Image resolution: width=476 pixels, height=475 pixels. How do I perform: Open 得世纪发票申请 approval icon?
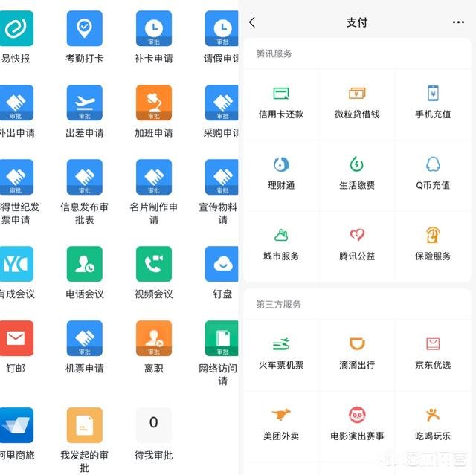16,177
